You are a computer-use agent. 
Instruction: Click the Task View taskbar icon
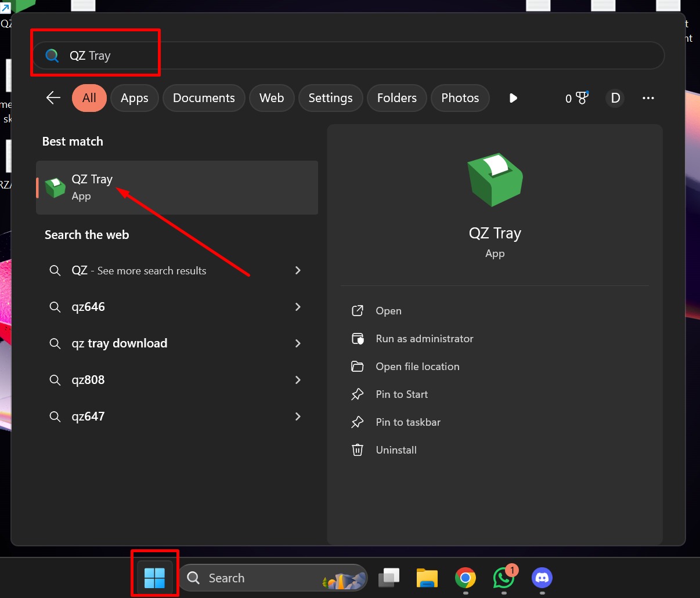pos(389,578)
